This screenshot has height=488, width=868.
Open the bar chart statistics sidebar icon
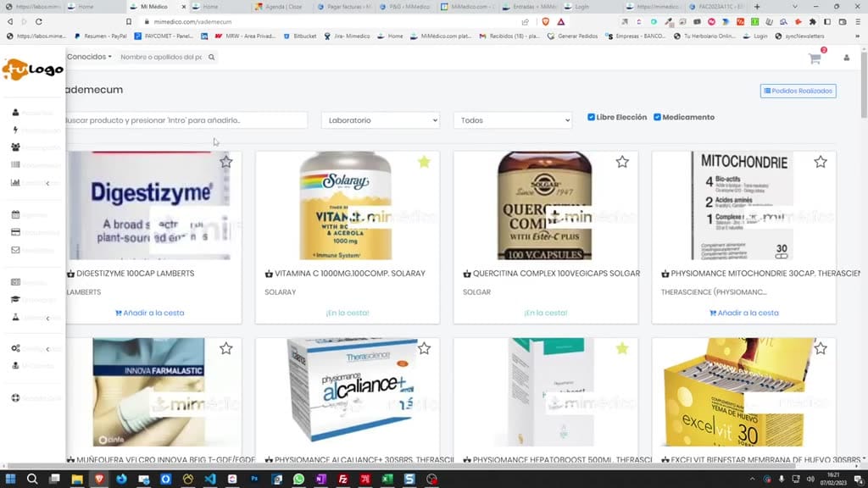(15, 183)
